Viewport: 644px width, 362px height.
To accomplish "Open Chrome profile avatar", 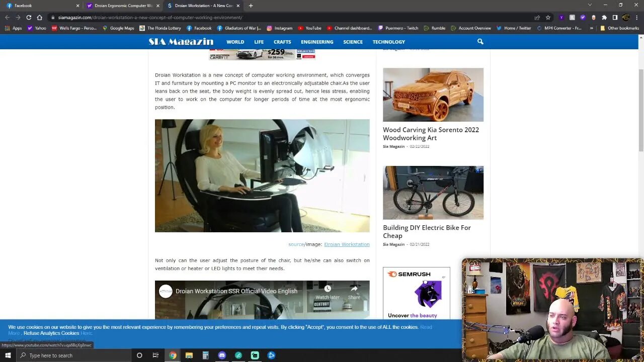I will coord(626,17).
